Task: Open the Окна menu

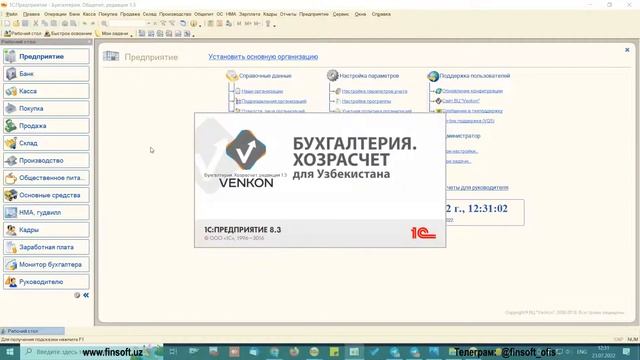Action: [360, 14]
